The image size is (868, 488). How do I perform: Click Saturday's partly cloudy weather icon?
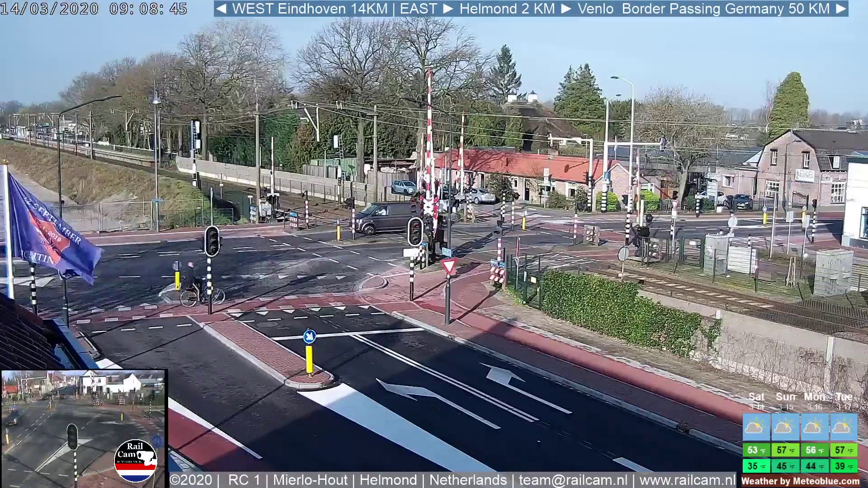pos(756,427)
